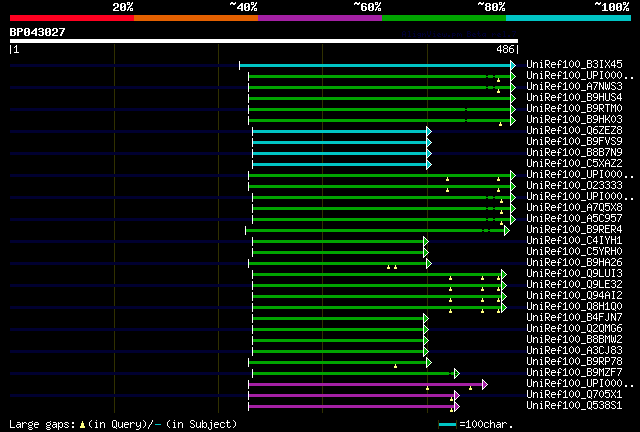Click the UniRef100_B8B7N9 label
This screenshot has height=432, width=640.
574,153
